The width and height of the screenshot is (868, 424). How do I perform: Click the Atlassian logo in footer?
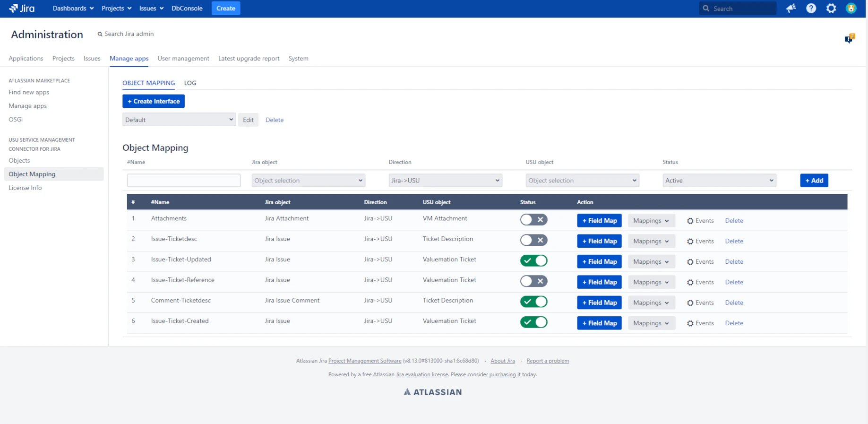coord(433,392)
